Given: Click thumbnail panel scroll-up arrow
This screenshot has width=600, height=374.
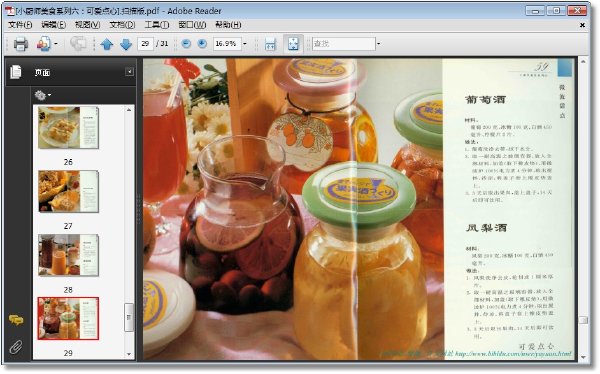Looking at the screenshot, I should click(129, 110).
